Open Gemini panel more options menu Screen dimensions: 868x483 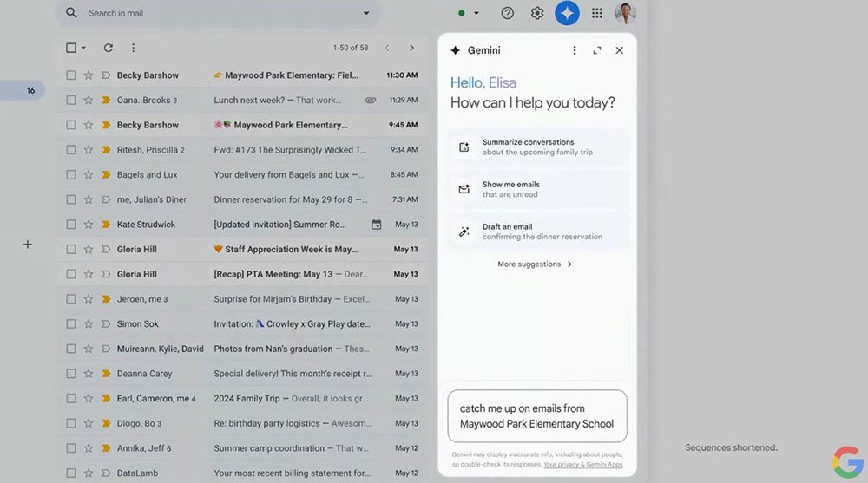[575, 50]
